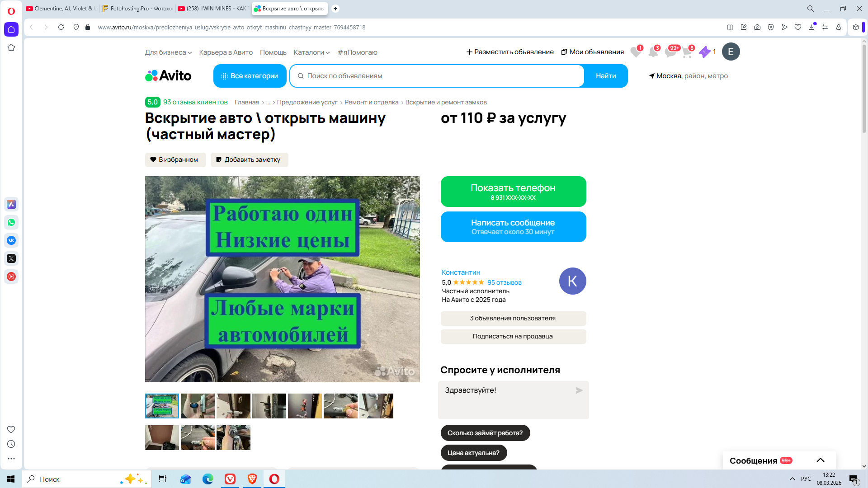Open shopping cart icon in header
The height and width of the screenshot is (488, 868).
pyautogui.click(x=687, y=52)
